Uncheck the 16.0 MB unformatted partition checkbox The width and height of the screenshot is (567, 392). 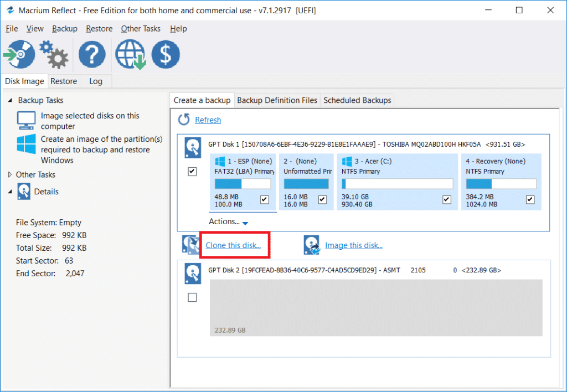323,199
